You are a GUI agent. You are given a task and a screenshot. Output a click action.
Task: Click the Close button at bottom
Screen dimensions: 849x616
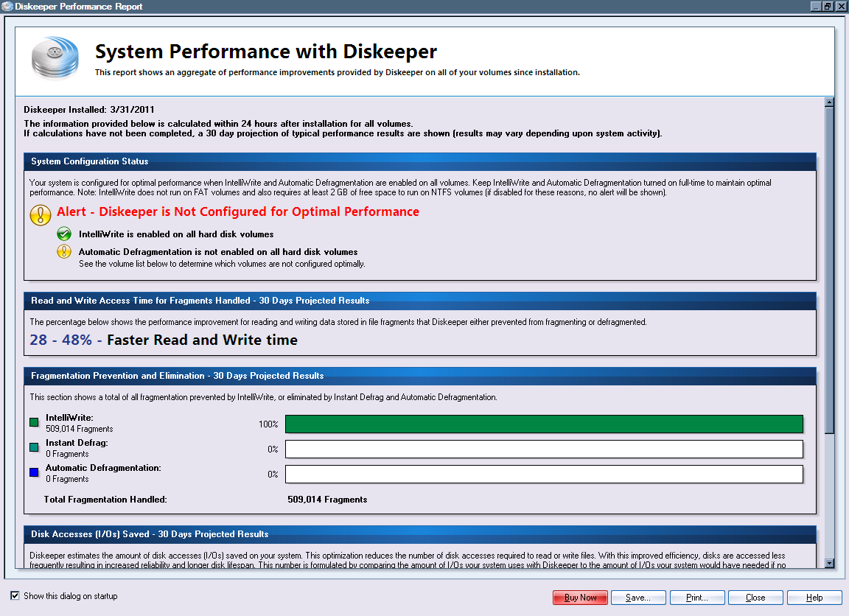coord(755,598)
